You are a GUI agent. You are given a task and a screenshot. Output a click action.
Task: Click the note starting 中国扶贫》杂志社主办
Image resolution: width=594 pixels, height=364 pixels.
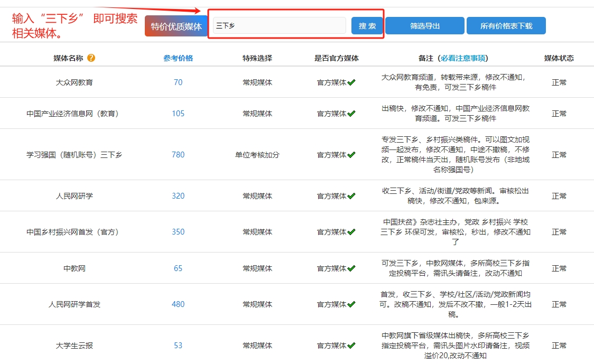(x=455, y=232)
